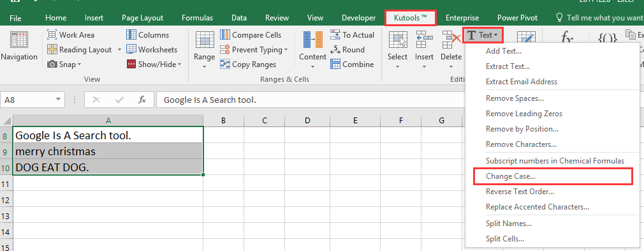Image resolution: width=644 pixels, height=251 pixels.
Task: Click cell with 'DOG EAT DOG.'
Action: [x=108, y=167]
